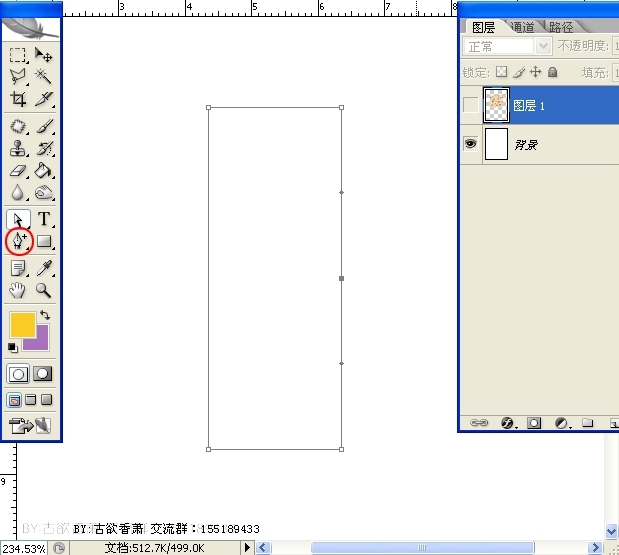This screenshot has height=555, width=619.
Task: Add a layer mask
Action: click(534, 423)
